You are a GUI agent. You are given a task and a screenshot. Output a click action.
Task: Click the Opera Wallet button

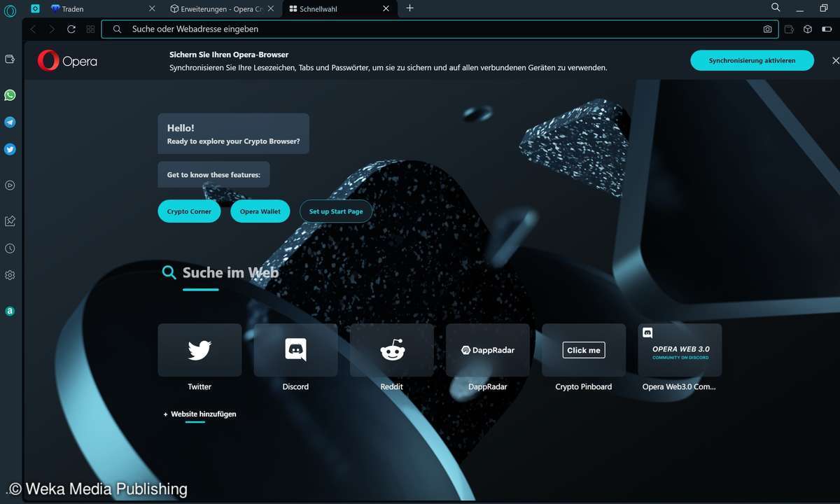(x=260, y=211)
